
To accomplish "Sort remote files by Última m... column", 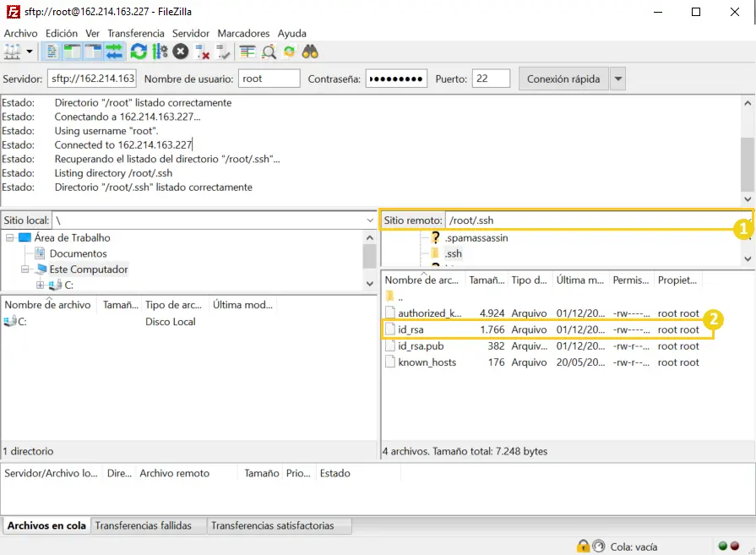I will (x=580, y=280).
